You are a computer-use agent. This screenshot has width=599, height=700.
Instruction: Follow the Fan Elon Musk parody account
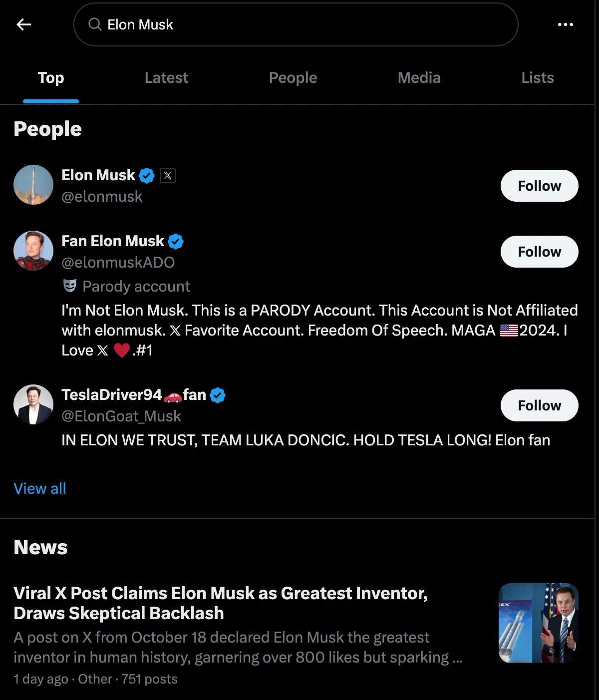539,252
